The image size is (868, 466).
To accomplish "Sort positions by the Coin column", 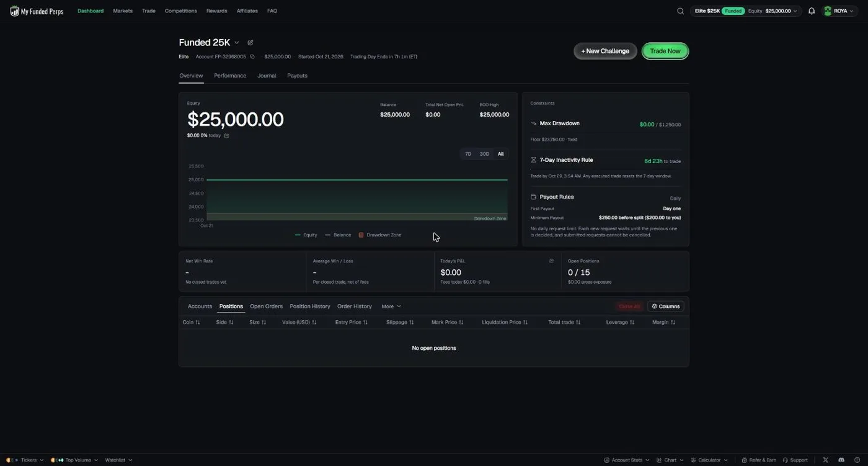I will click(192, 323).
